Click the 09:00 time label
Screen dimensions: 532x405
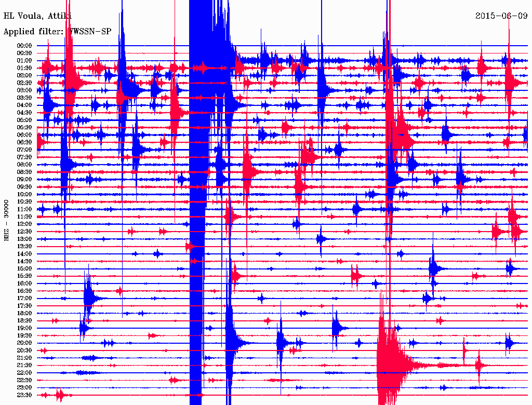click(24, 180)
